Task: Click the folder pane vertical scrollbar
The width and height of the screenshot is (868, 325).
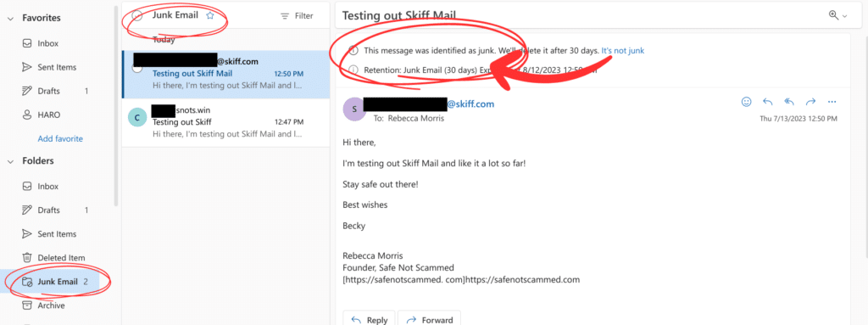Action: [x=115, y=105]
